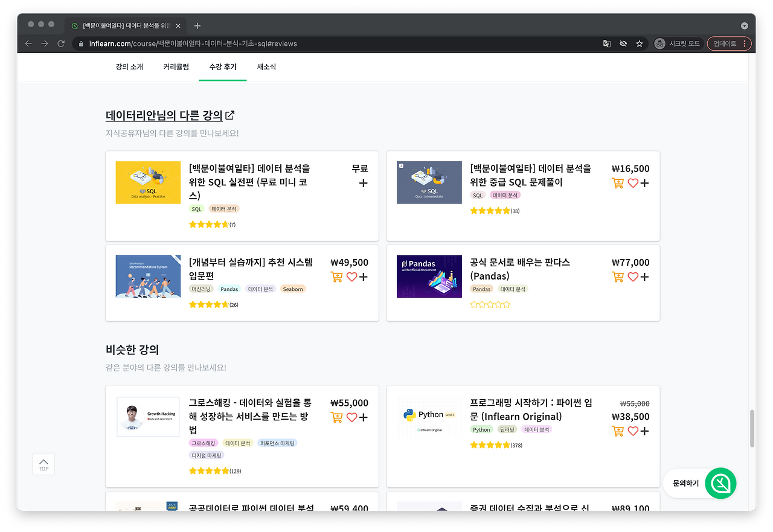773x532 pixels.
Task: Toggle wishlist heart on 중급 SQL 문제풀이
Action: coord(632,183)
